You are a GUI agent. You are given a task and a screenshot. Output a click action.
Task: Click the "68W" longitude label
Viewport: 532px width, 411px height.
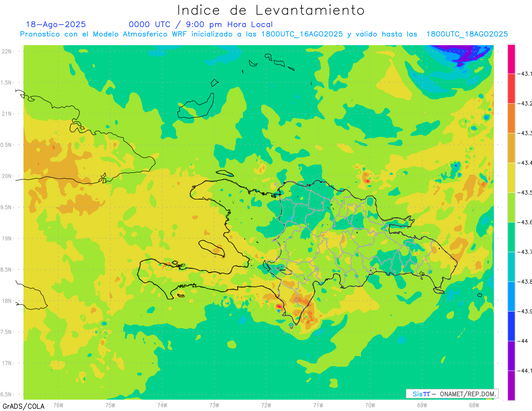474,405
